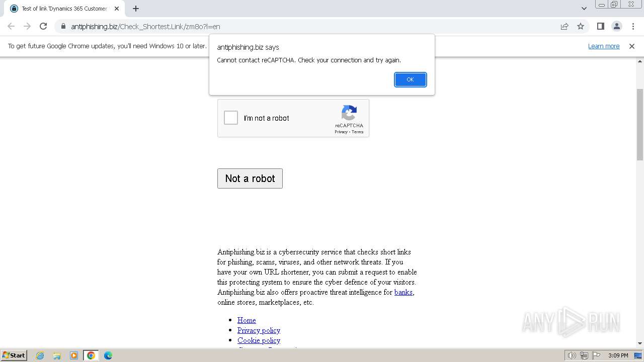Open the reCAPTCHA Privacy link
Viewport: 644px width, 362px height.
click(x=341, y=132)
